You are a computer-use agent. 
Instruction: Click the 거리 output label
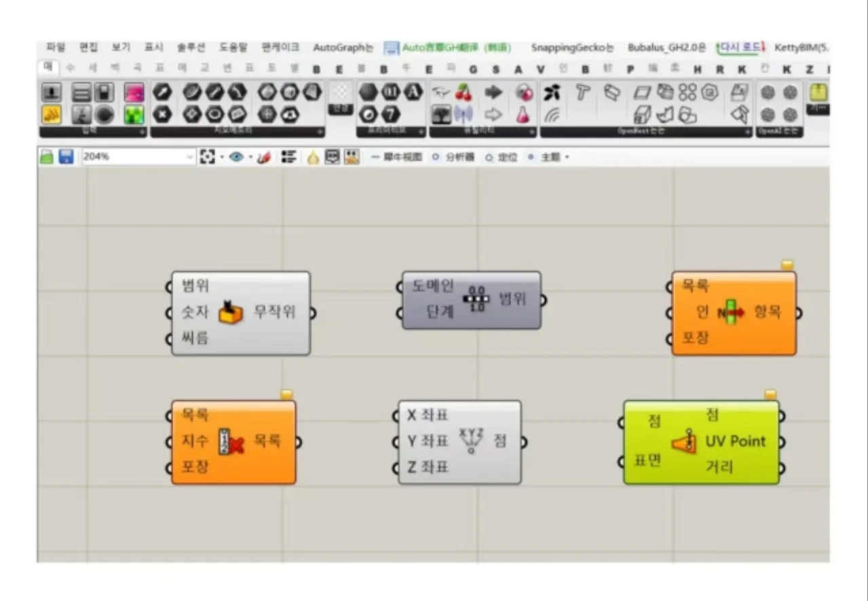pyautogui.click(x=719, y=467)
